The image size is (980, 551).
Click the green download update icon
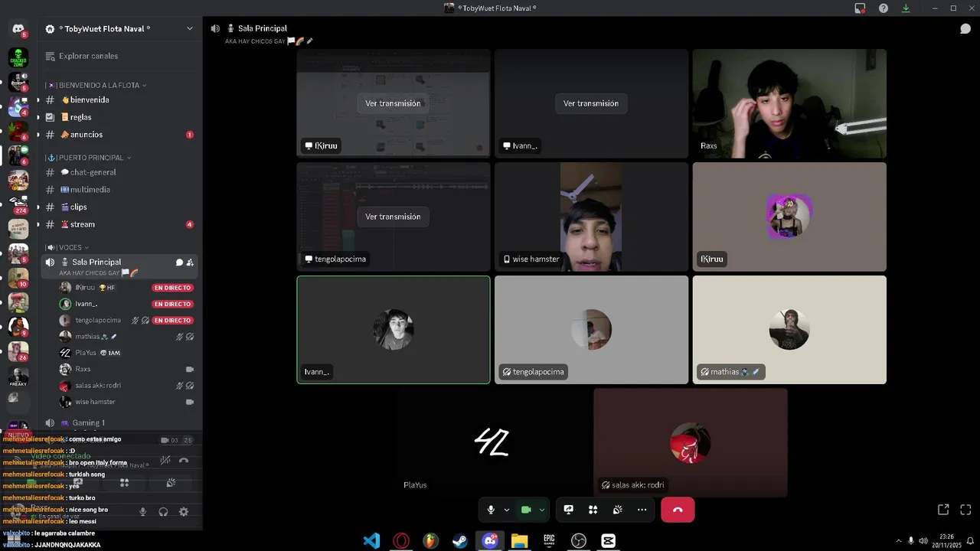906,8
